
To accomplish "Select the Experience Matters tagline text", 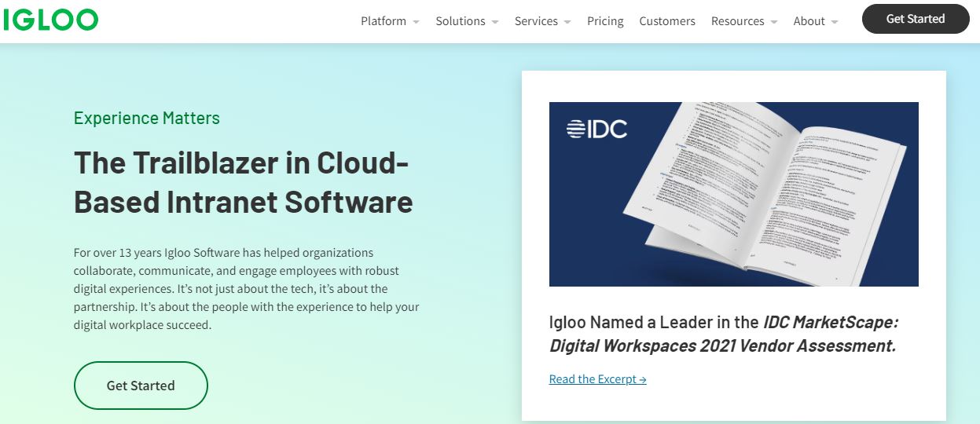I will [x=147, y=118].
